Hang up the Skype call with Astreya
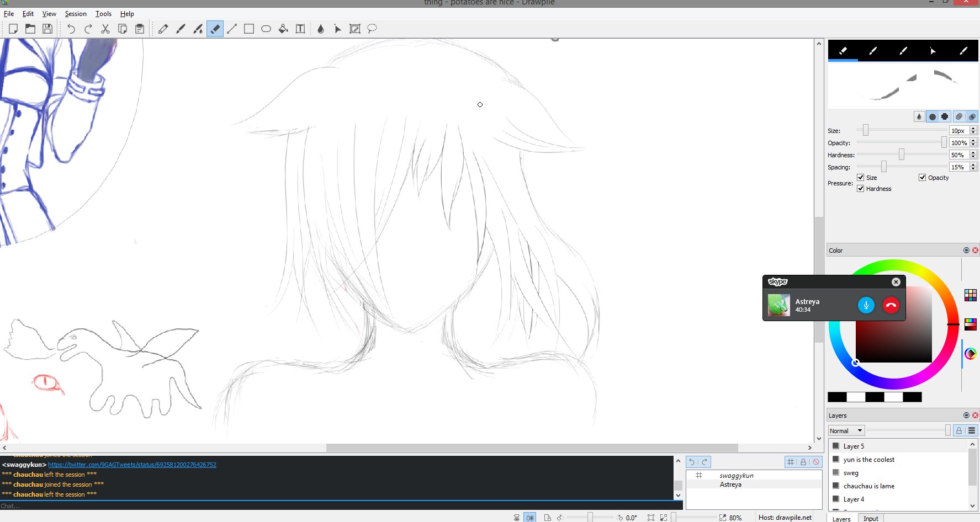 pyautogui.click(x=891, y=305)
